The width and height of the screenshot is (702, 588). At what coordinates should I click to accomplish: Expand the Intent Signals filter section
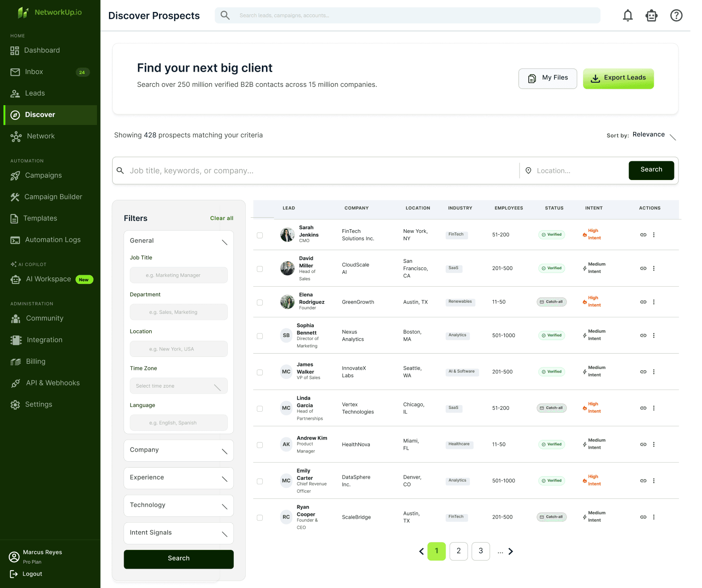point(179,533)
